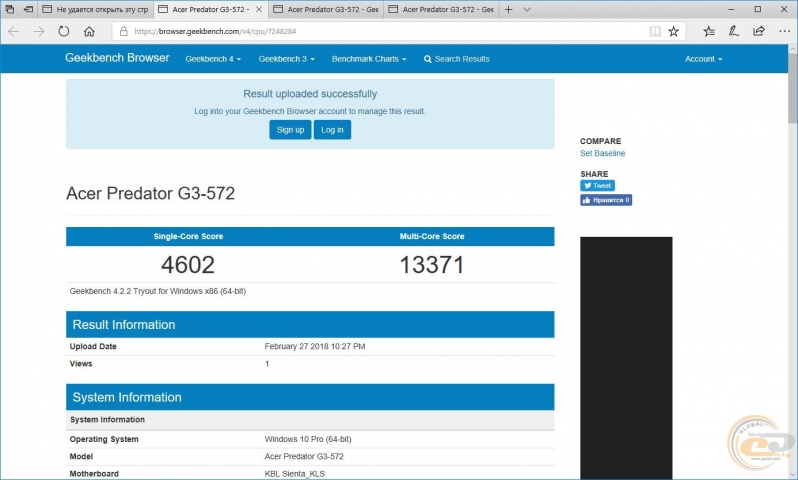798x480 pixels.
Task: Open the tabs you've set aside icon
Action: [x=10, y=9]
